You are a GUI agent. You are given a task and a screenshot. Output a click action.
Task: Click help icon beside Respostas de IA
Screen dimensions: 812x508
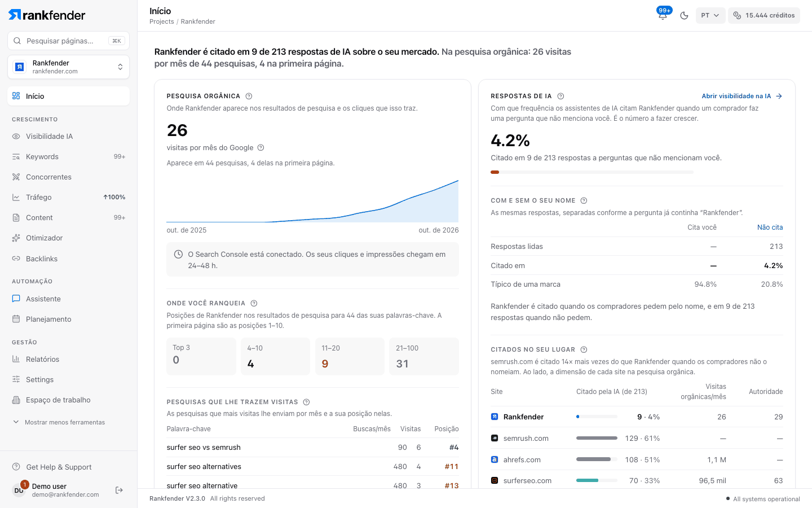(561, 96)
